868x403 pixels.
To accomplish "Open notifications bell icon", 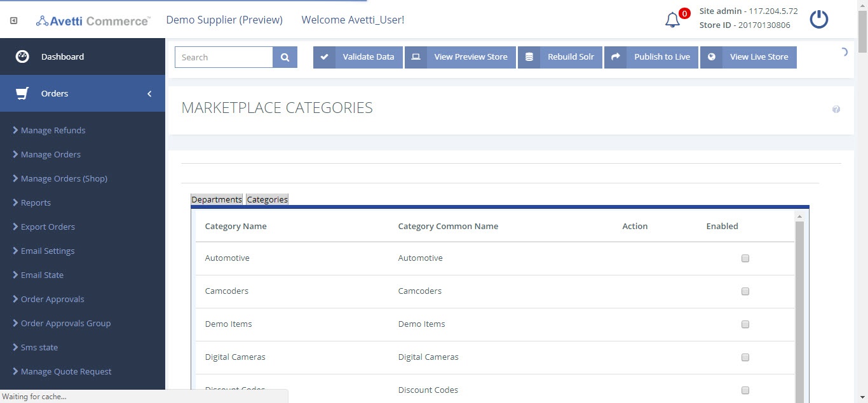I will coord(672,20).
